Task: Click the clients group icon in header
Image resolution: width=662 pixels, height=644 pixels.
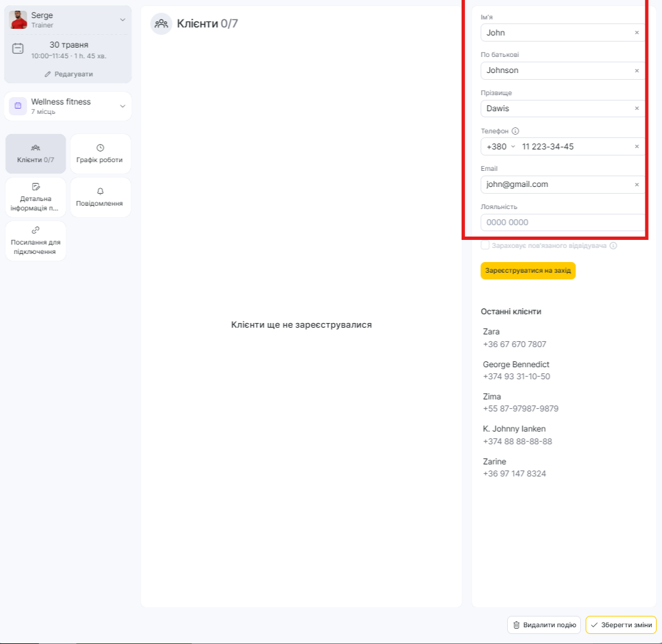Action: (161, 24)
